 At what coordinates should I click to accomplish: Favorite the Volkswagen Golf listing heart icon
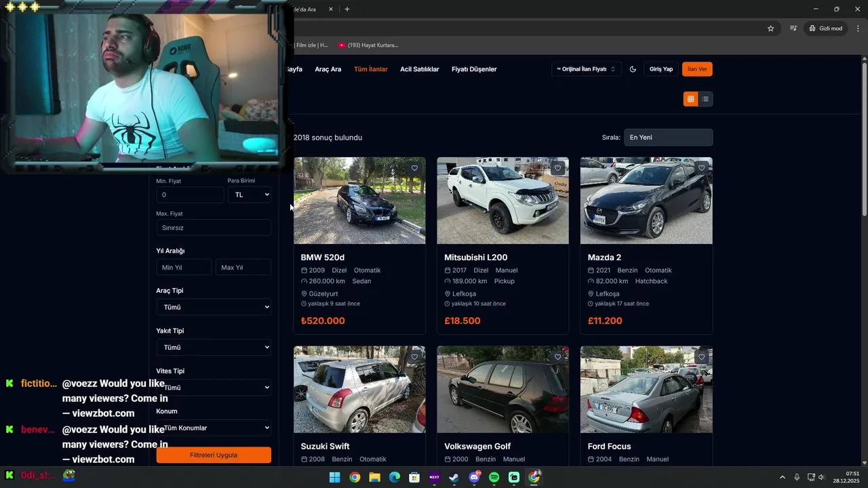pyautogui.click(x=558, y=357)
